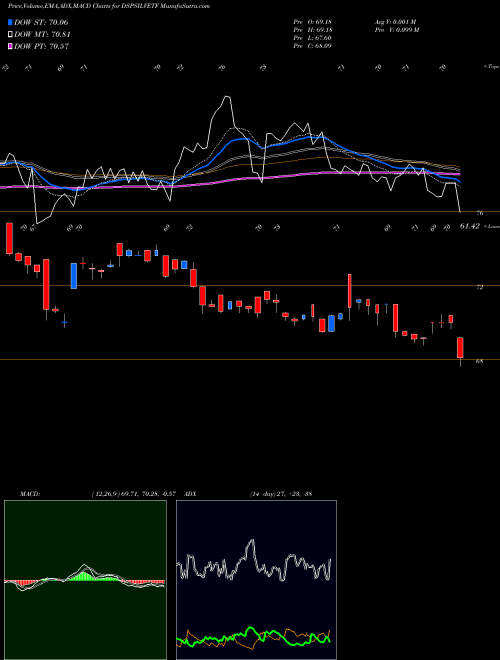Click the 'Pre L: 67.60' value
Screen dimensions: 500x660
[313, 38]
